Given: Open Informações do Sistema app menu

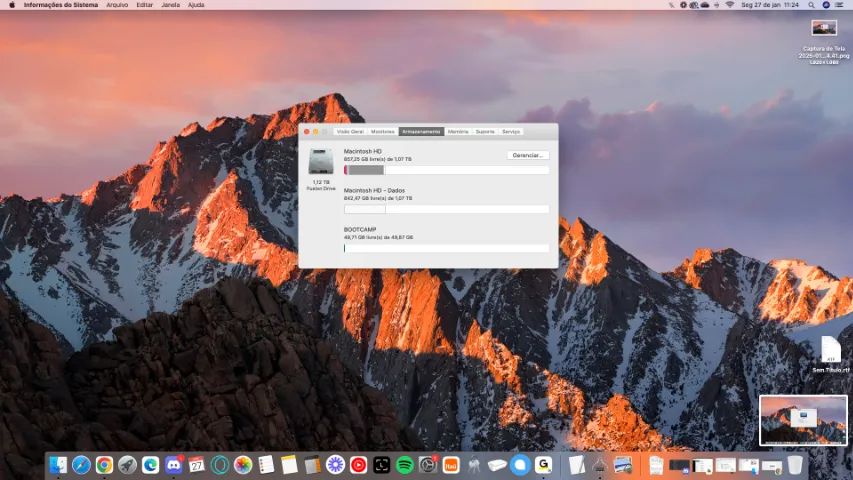Looking at the screenshot, I should tap(61, 5).
